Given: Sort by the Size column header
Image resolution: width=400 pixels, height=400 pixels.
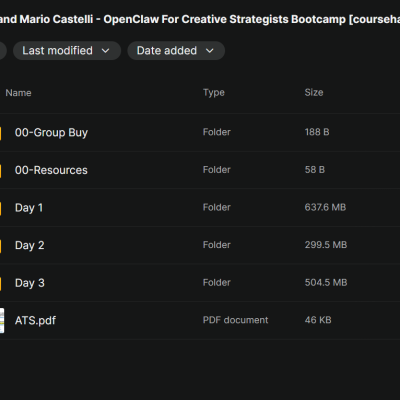Looking at the screenshot, I should coord(314,92).
